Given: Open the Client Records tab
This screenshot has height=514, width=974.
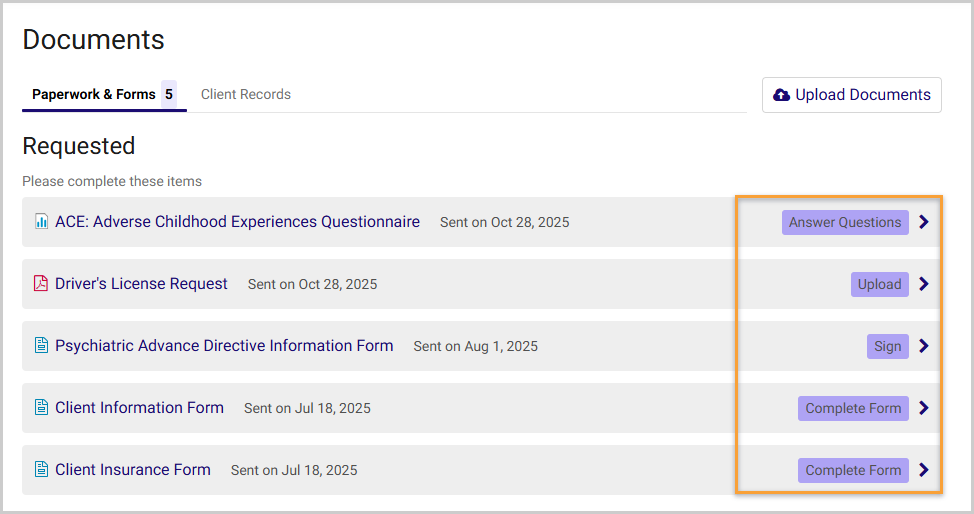Looking at the screenshot, I should pyautogui.click(x=246, y=95).
